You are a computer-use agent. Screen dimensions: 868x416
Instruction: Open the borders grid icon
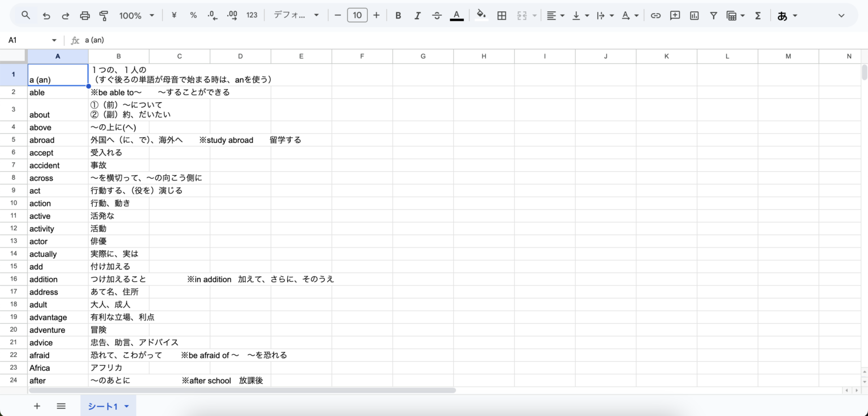(501, 16)
